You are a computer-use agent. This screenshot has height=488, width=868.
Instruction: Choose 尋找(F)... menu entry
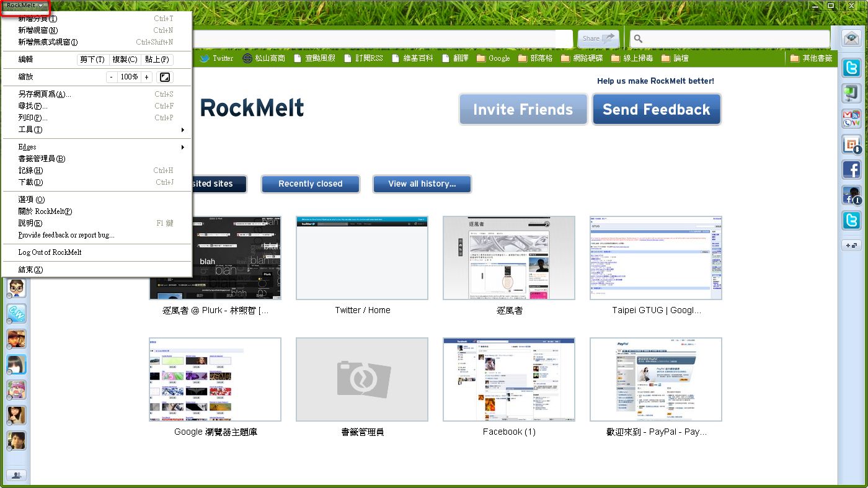(96, 106)
